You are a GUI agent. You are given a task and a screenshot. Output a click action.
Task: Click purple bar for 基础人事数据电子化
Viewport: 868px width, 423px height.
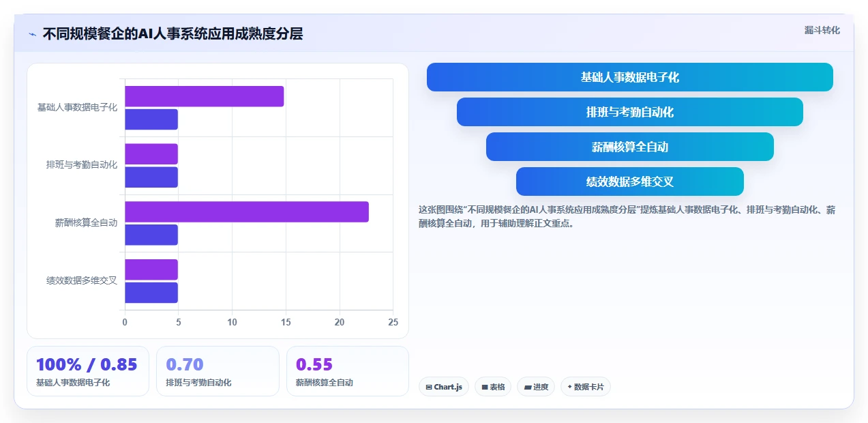[204, 96]
